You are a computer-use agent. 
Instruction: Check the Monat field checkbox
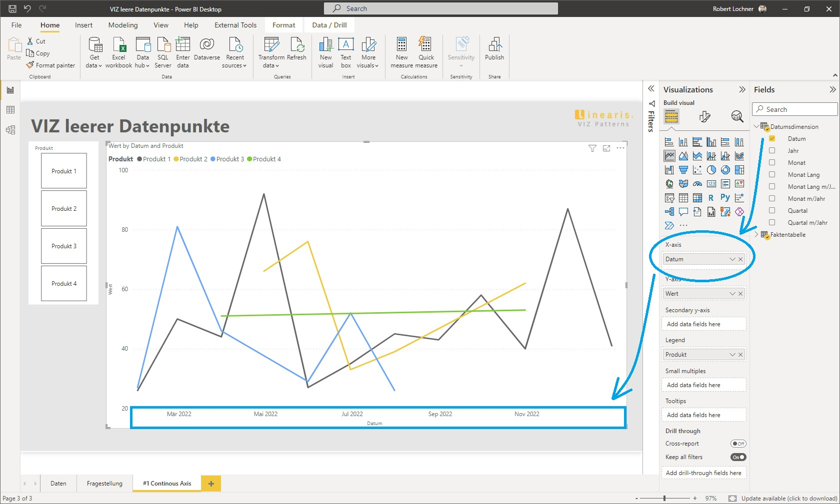tap(772, 162)
